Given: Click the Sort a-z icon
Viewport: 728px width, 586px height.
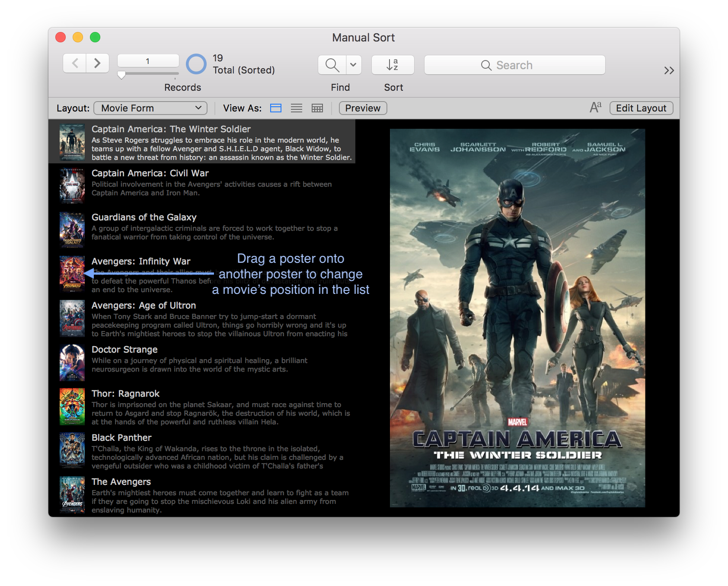Looking at the screenshot, I should click(x=393, y=65).
